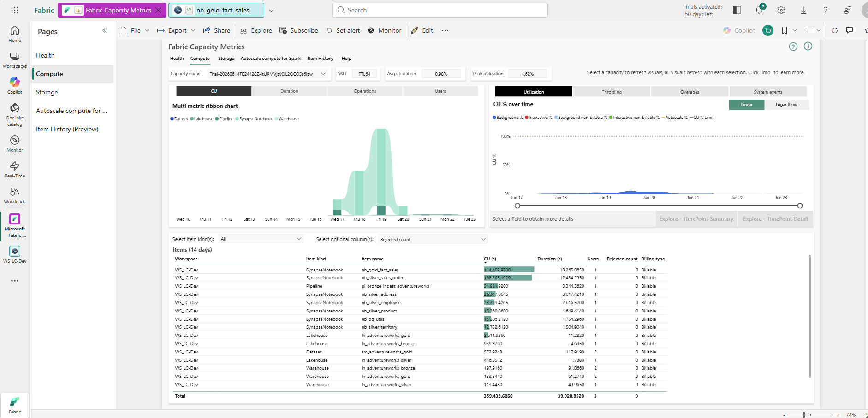
Task: Show the Utilization chart view
Action: click(x=534, y=92)
